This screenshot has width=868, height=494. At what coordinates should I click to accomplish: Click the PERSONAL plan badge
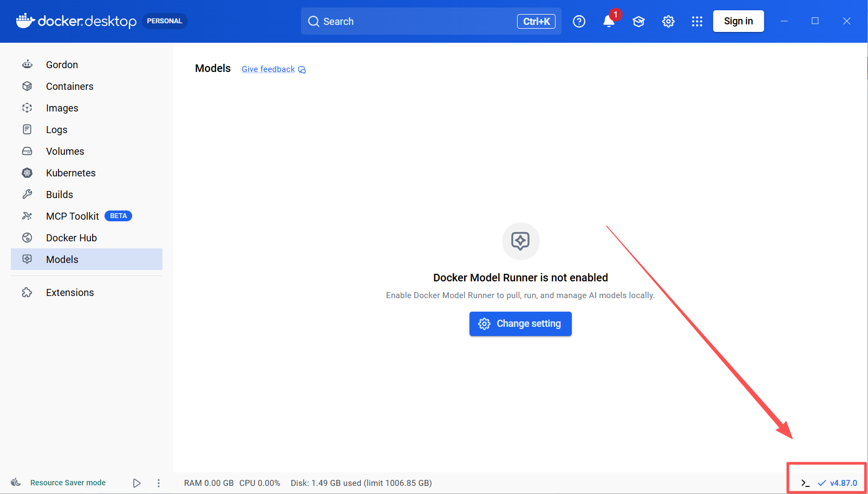pos(165,21)
